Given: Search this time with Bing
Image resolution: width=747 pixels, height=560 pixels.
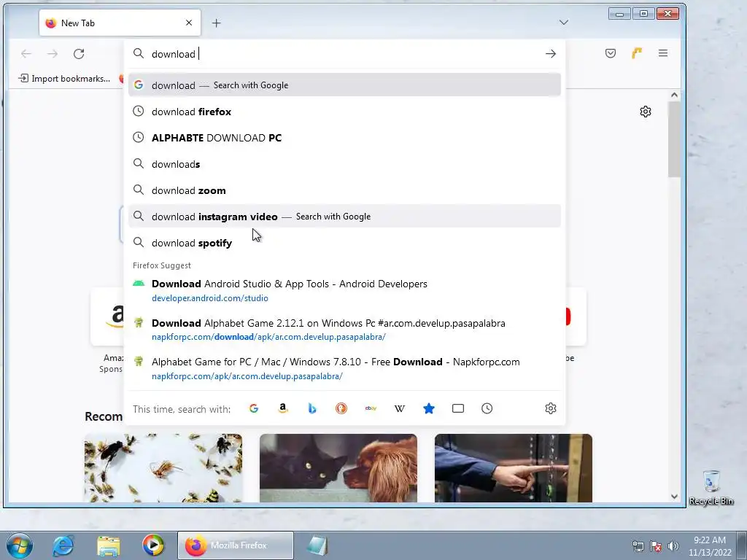Looking at the screenshot, I should [x=312, y=408].
